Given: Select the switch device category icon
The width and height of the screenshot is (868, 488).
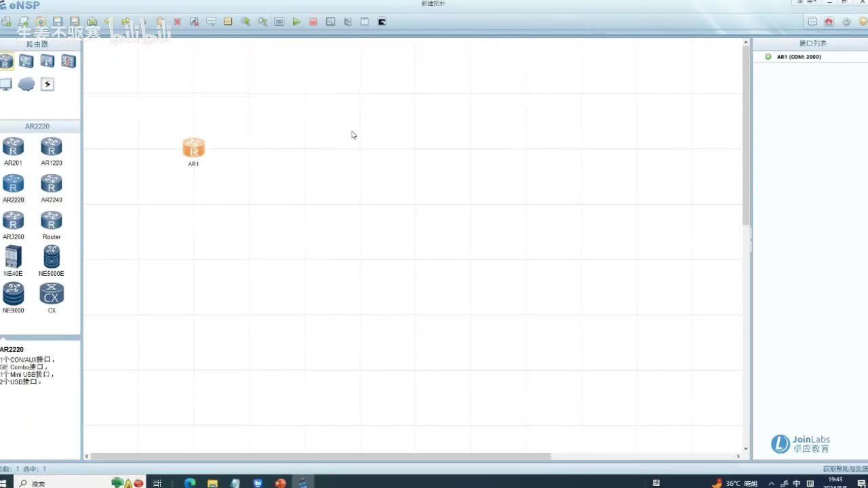Looking at the screenshot, I should tap(26, 62).
